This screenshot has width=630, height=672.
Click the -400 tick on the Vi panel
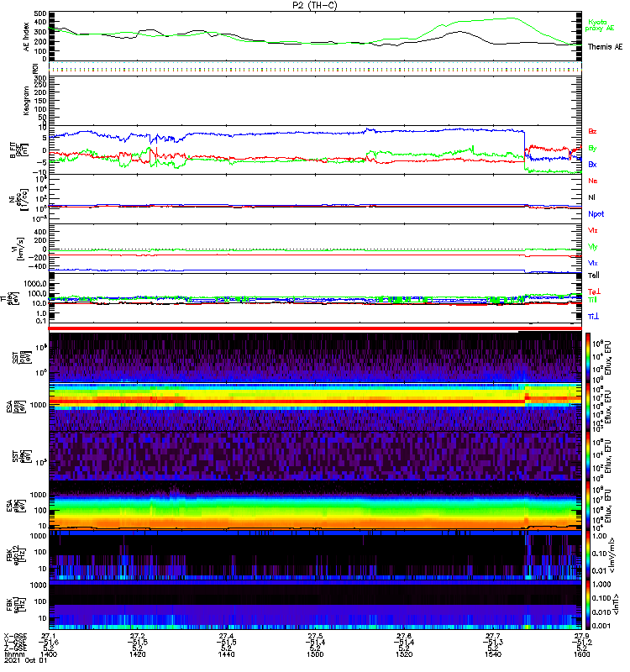coord(39,266)
